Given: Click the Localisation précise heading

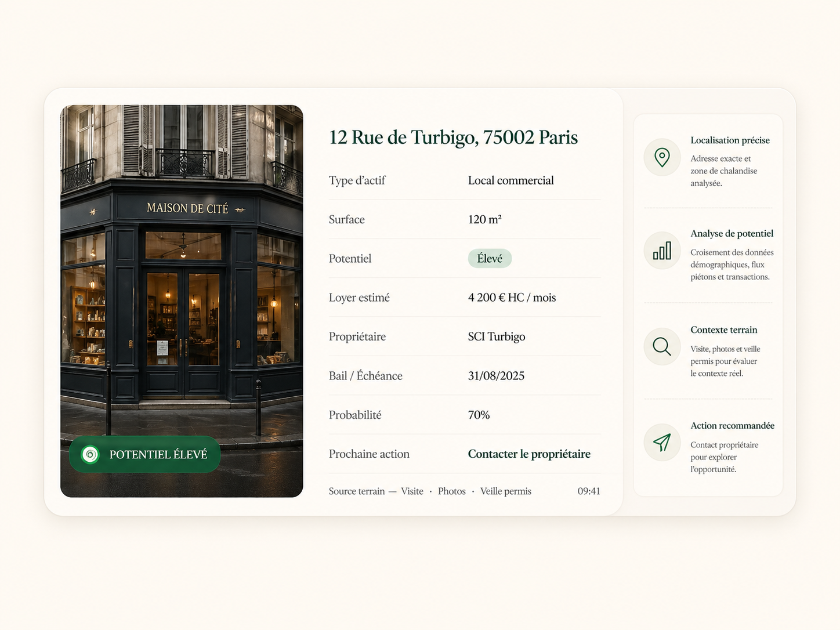Looking at the screenshot, I should 730,140.
